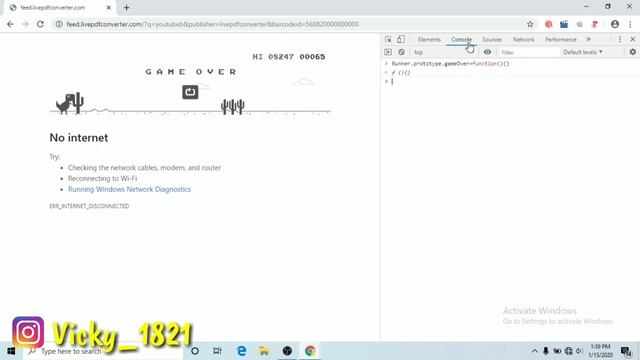Show more DevTools tabs chevron

[x=589, y=39]
